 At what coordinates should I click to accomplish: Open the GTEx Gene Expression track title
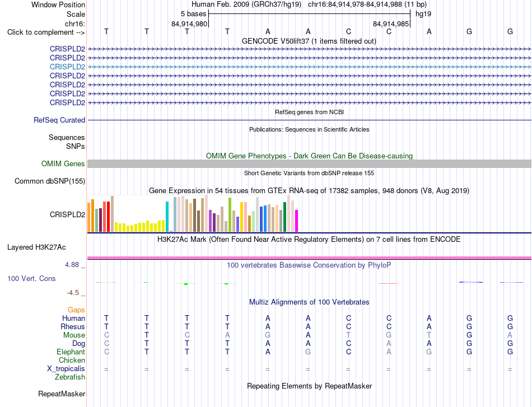[309, 190]
